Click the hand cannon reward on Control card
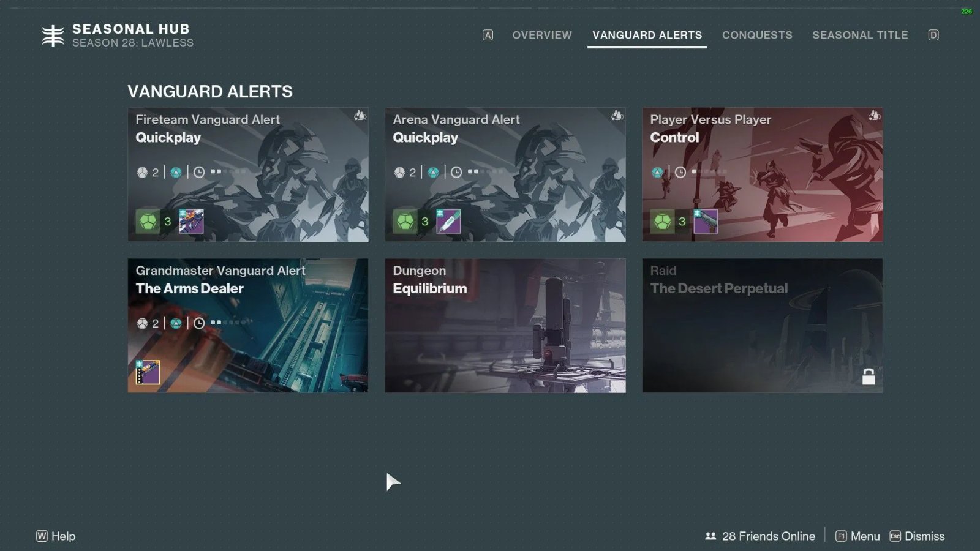980x551 pixels. pos(706,222)
